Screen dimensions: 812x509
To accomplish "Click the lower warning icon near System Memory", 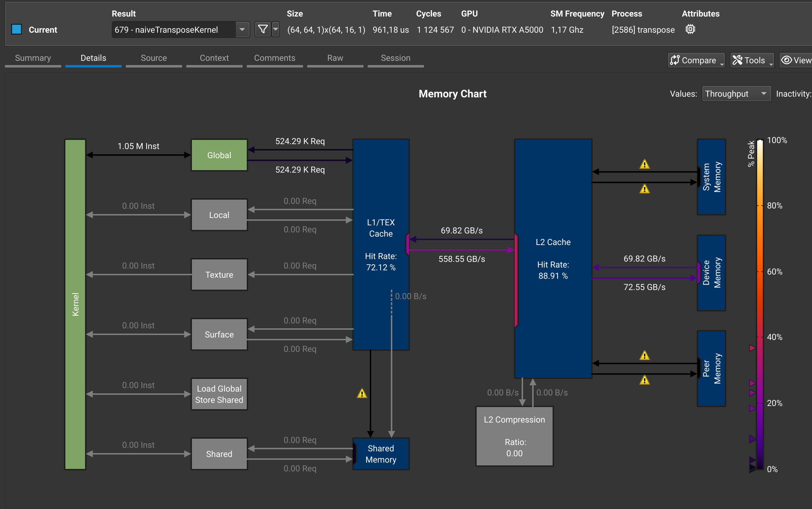I will [644, 189].
